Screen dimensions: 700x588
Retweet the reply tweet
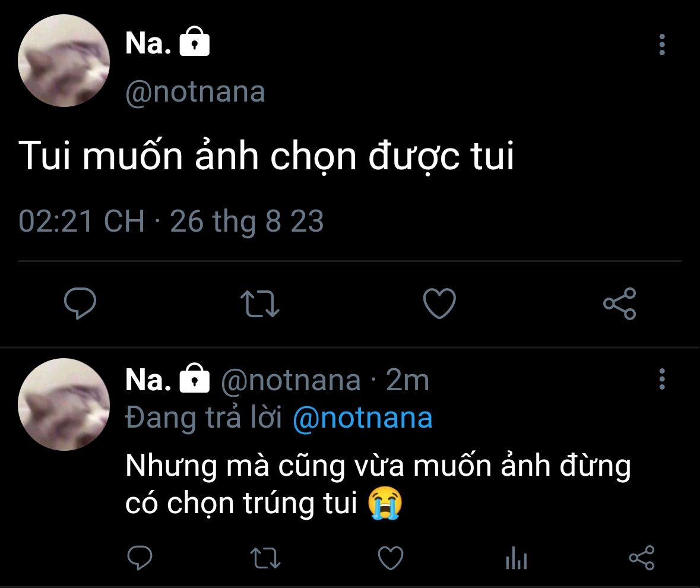coord(265,558)
